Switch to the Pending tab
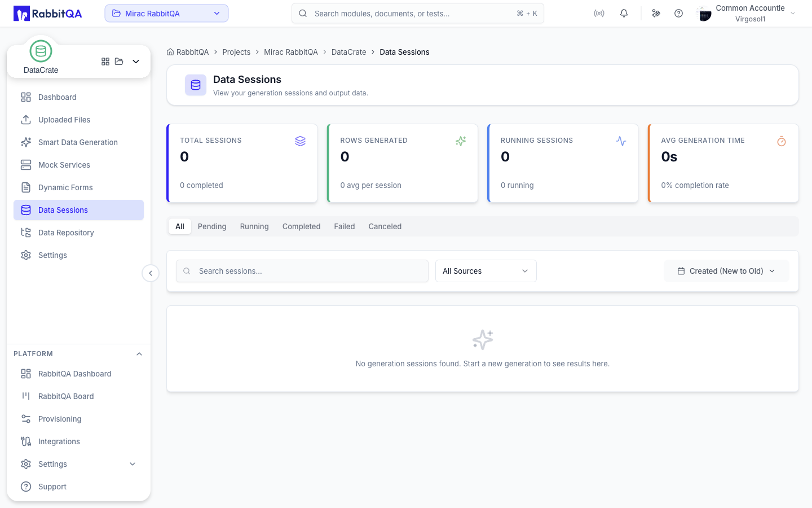812x508 pixels. (212, 226)
